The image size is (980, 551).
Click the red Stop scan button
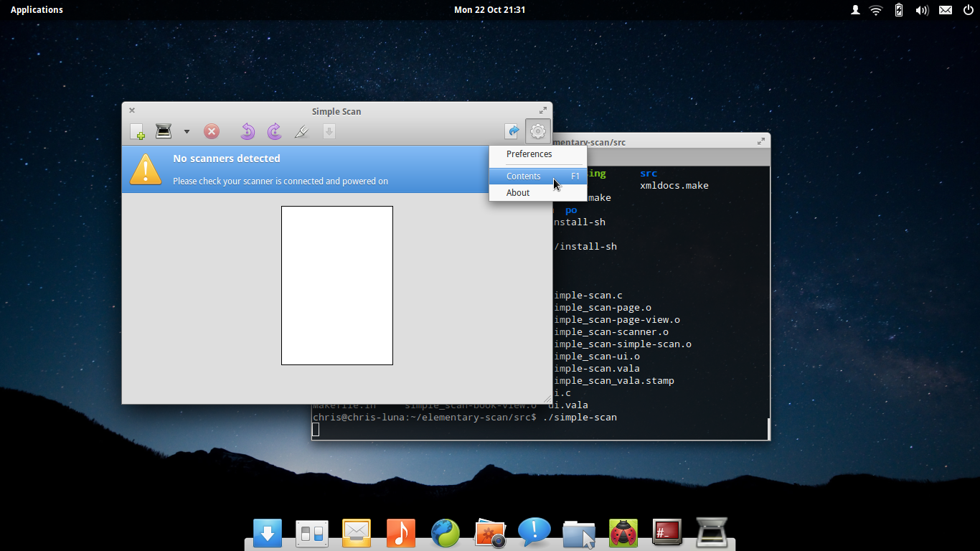click(212, 131)
